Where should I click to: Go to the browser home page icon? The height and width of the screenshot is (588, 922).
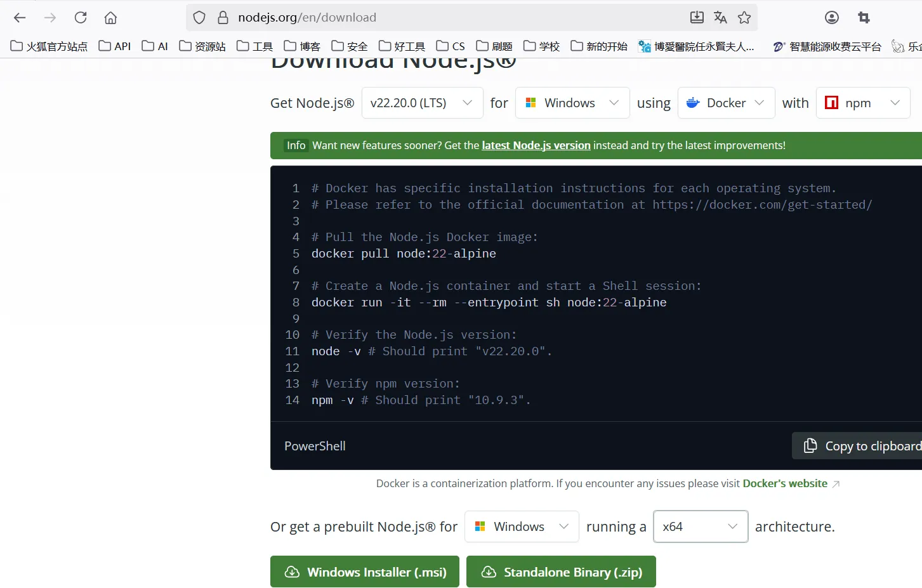click(x=110, y=18)
